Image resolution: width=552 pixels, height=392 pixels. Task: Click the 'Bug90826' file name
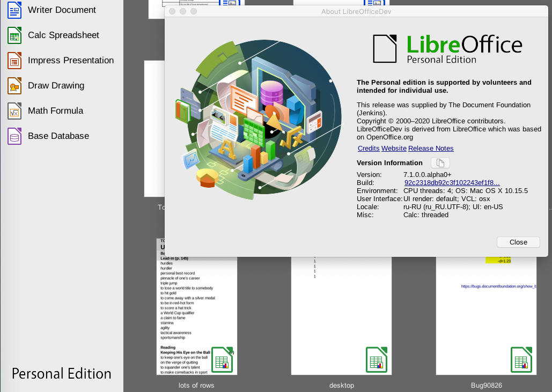click(487, 386)
